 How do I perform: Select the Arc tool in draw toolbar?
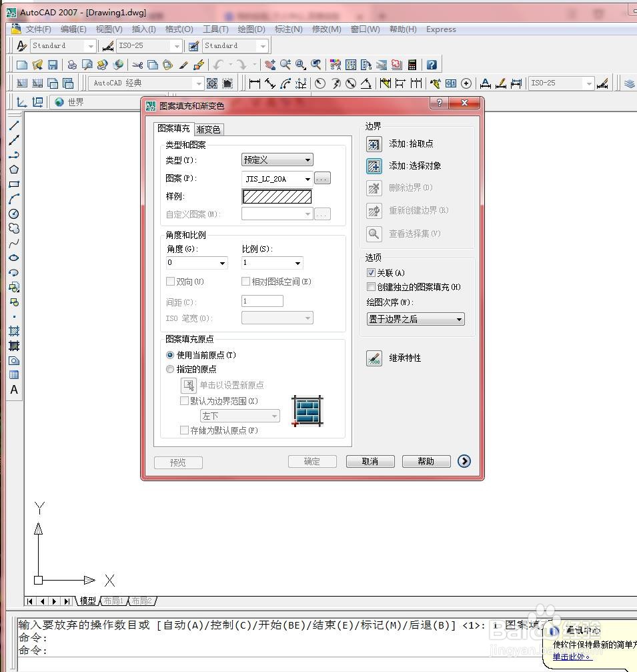click(14, 200)
